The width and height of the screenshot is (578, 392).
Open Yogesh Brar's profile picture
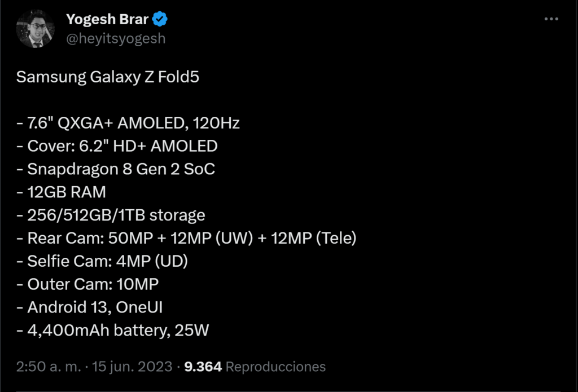[x=35, y=29]
